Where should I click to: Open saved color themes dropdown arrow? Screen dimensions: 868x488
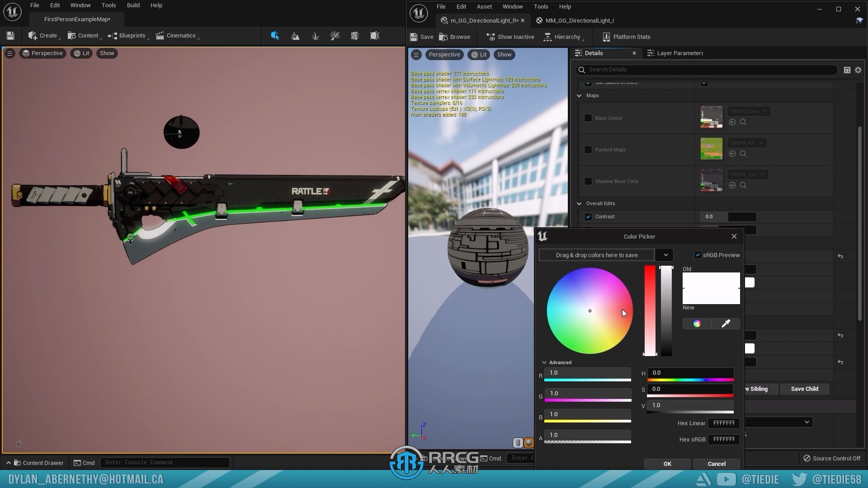pos(665,255)
